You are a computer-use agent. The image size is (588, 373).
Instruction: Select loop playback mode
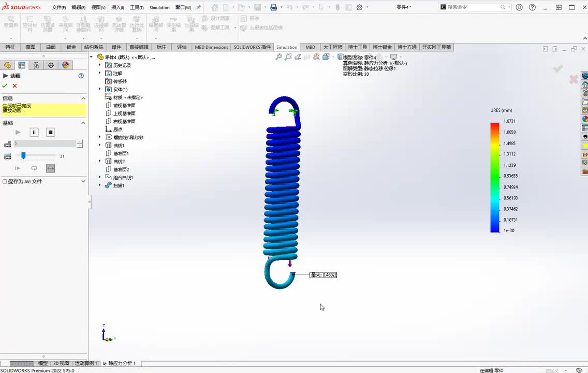click(x=34, y=168)
